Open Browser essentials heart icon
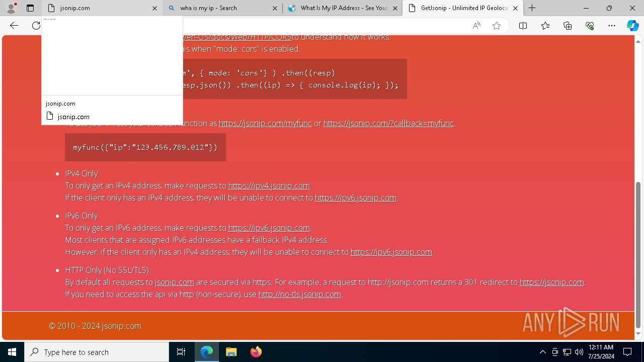The width and height of the screenshot is (644, 362). pos(590,26)
